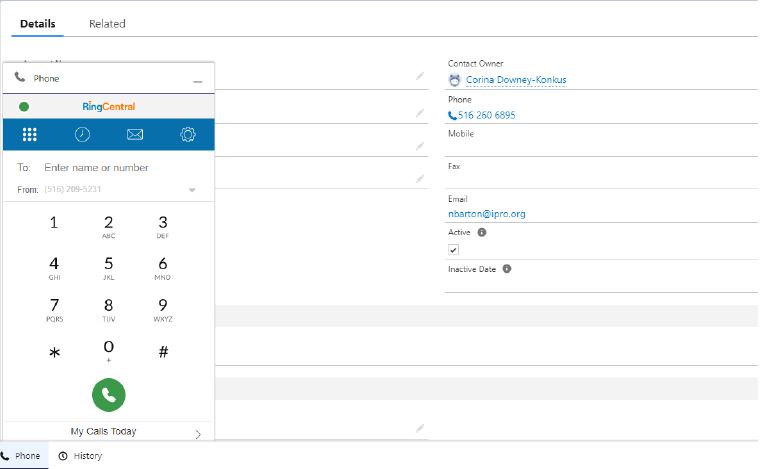Dial digit 5 JKL on keypad
Image resolution: width=760 pixels, height=469 pixels.
(x=109, y=267)
